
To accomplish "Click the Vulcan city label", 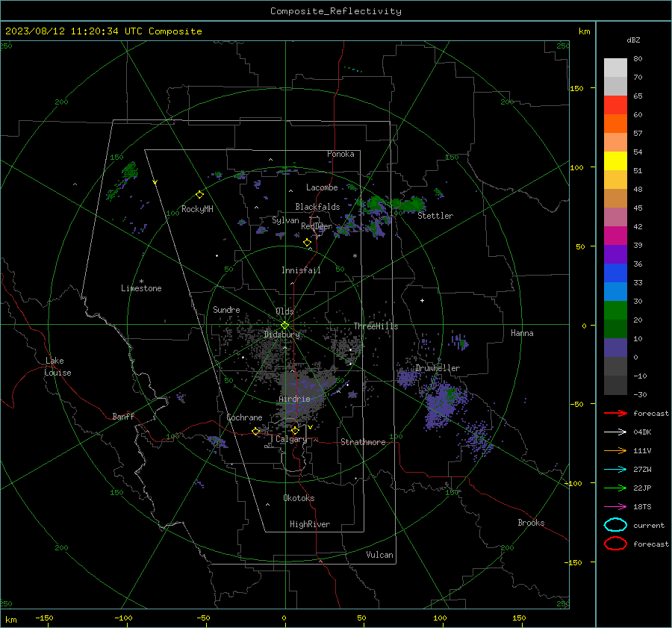I will [380, 555].
